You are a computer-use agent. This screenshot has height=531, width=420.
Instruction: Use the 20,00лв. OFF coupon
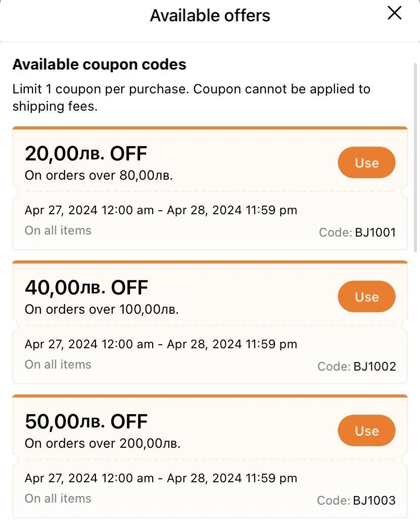coord(366,162)
